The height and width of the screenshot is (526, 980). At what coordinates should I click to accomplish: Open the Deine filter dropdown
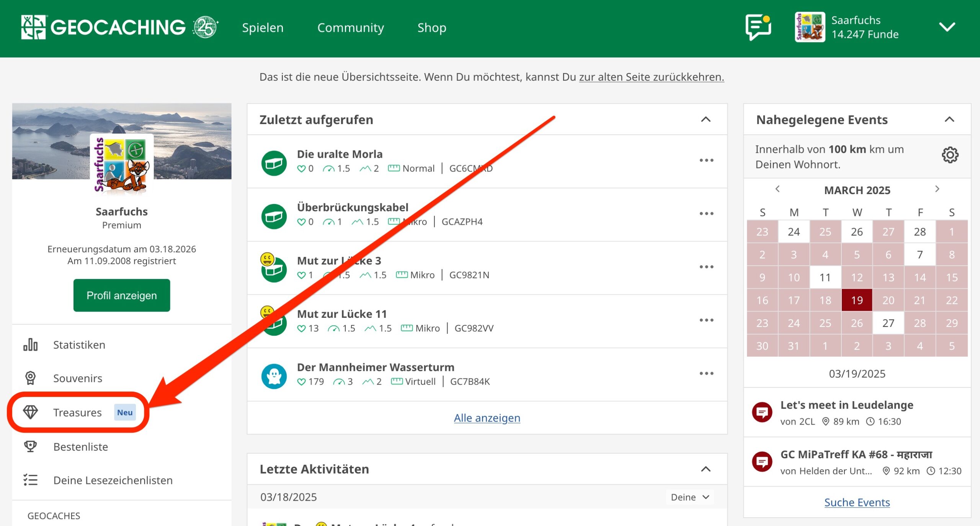690,497
